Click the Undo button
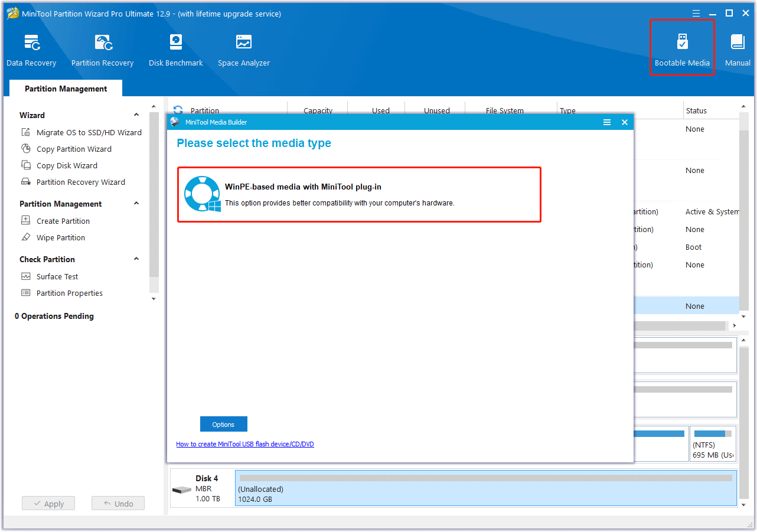 (118, 504)
